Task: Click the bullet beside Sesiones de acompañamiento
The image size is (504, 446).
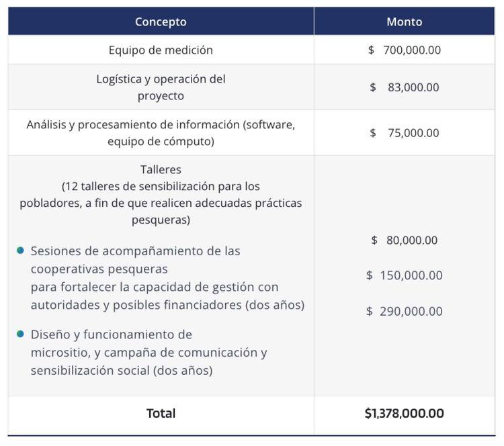Action: [x=21, y=251]
